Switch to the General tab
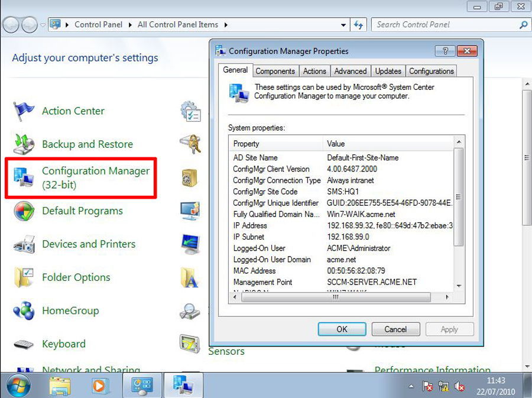The image size is (532, 398). click(235, 70)
